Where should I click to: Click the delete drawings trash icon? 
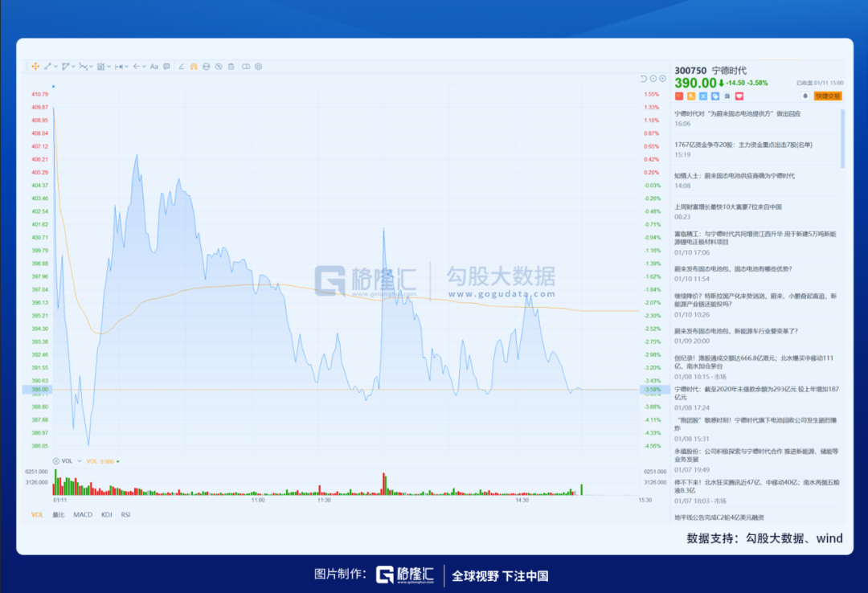point(231,67)
